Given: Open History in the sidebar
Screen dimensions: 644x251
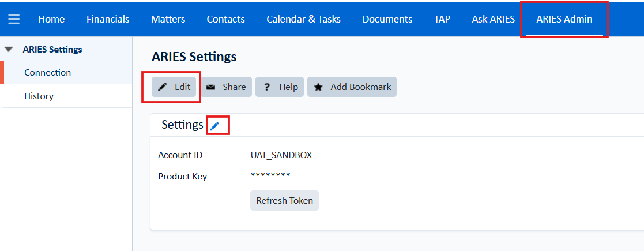Looking at the screenshot, I should point(39,96).
